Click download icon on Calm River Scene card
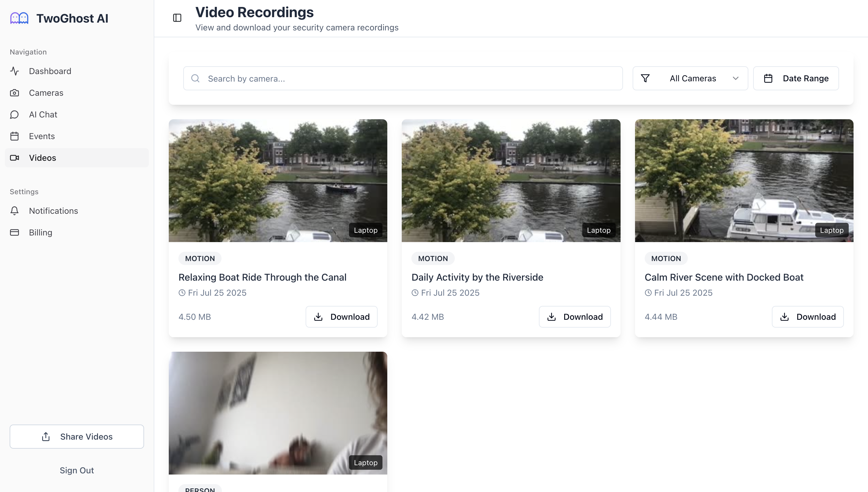The width and height of the screenshot is (868, 492). (x=785, y=317)
